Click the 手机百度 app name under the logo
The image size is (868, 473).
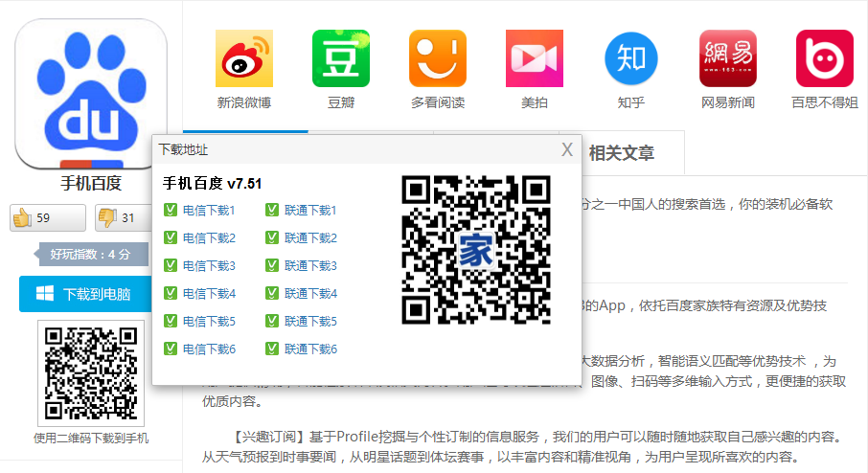[x=91, y=183]
